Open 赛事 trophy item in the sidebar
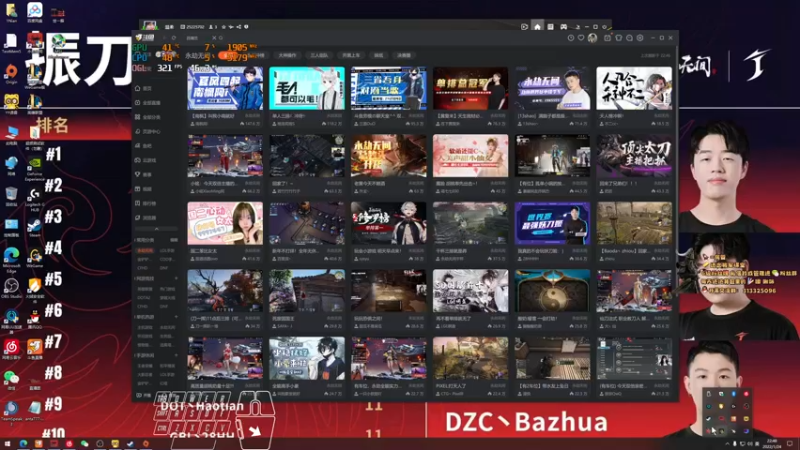The height and width of the screenshot is (450, 800). click(144, 174)
